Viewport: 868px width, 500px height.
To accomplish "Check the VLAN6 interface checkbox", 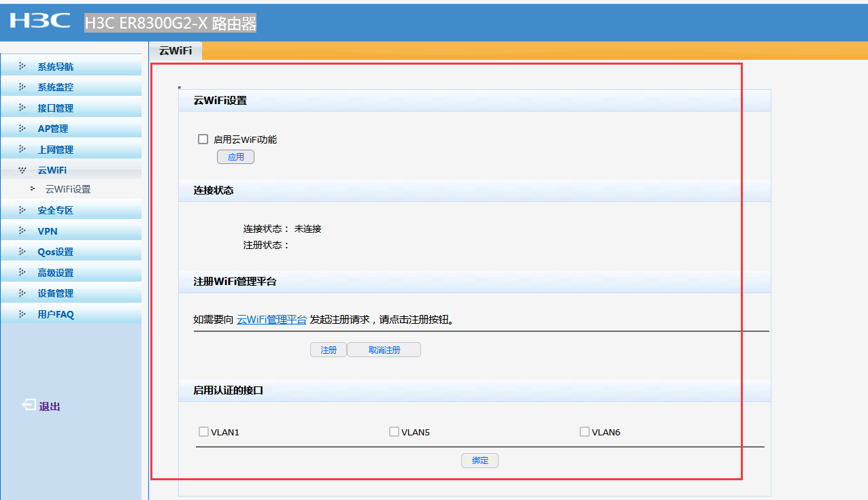I will click(584, 431).
